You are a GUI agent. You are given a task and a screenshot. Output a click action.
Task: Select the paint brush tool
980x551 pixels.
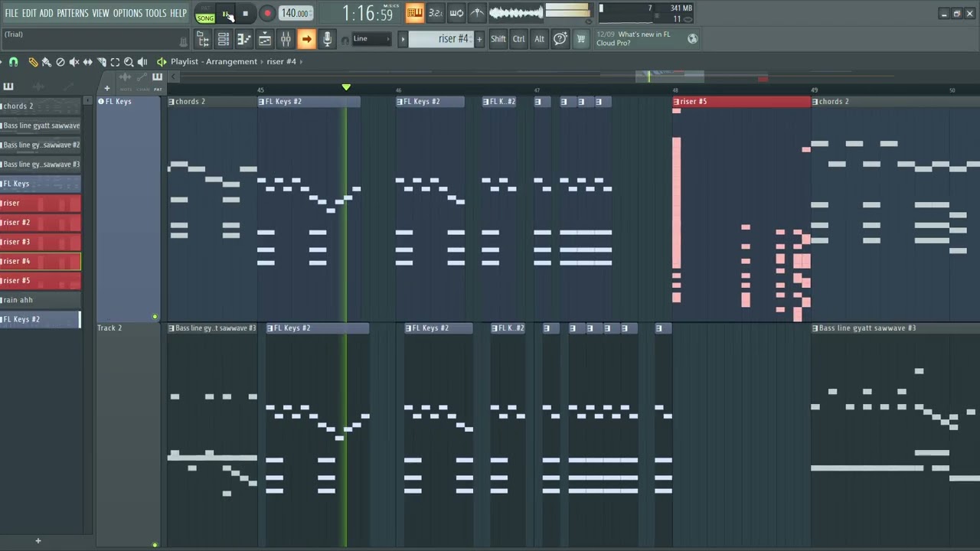[47, 62]
